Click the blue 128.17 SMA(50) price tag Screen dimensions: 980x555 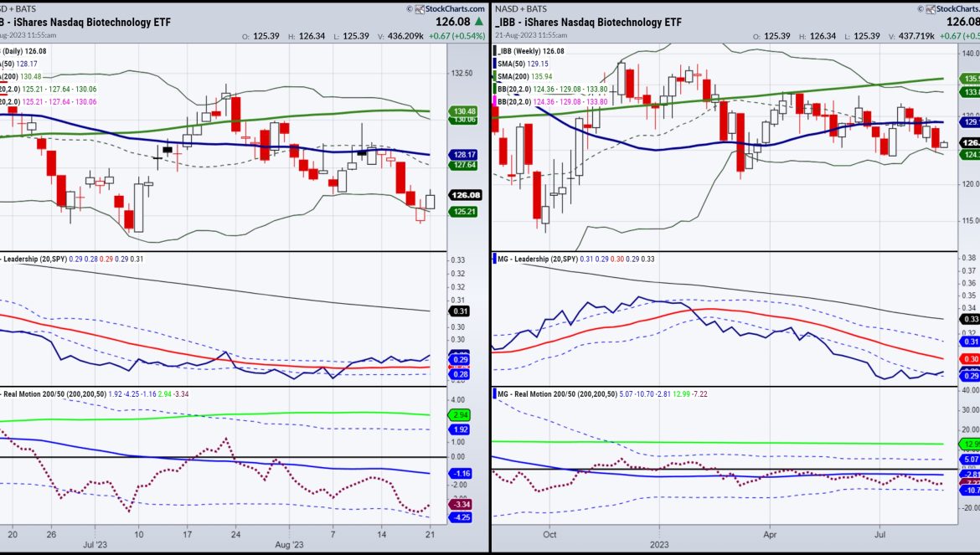pos(462,154)
